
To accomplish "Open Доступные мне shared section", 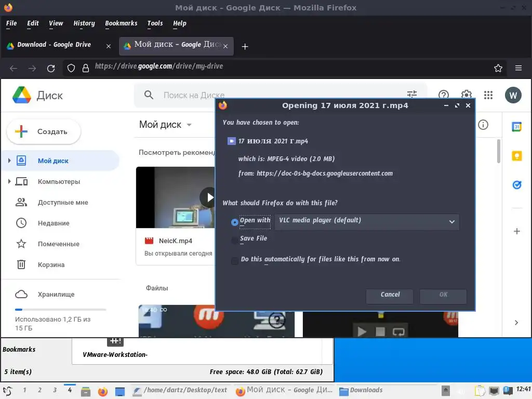I will (x=63, y=203).
